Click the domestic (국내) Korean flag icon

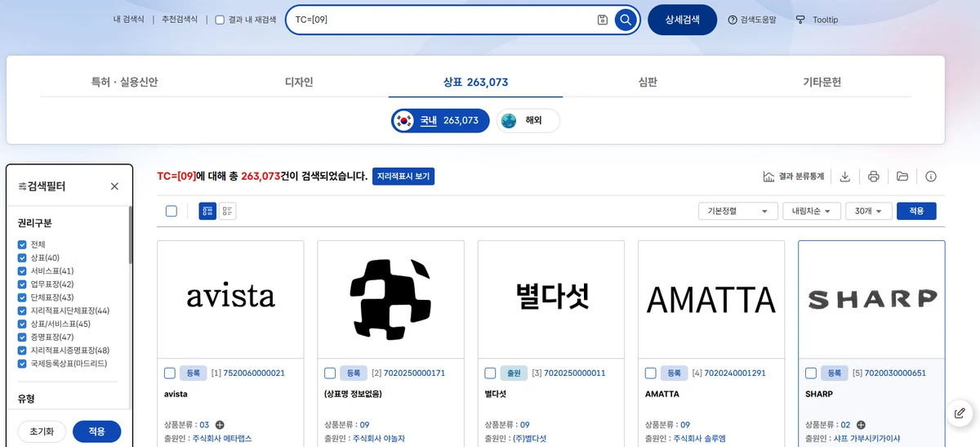point(403,120)
